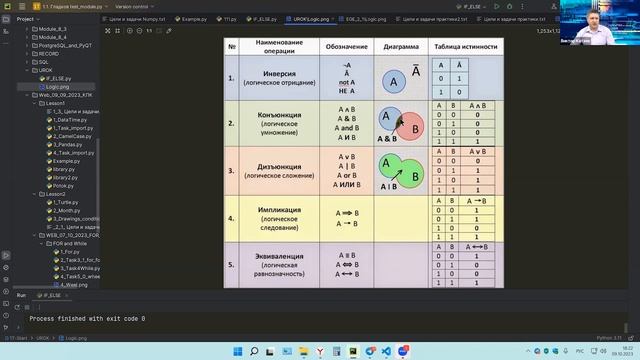Expand the SQL folder
Screen dimensions: 640x360
pos(27,62)
